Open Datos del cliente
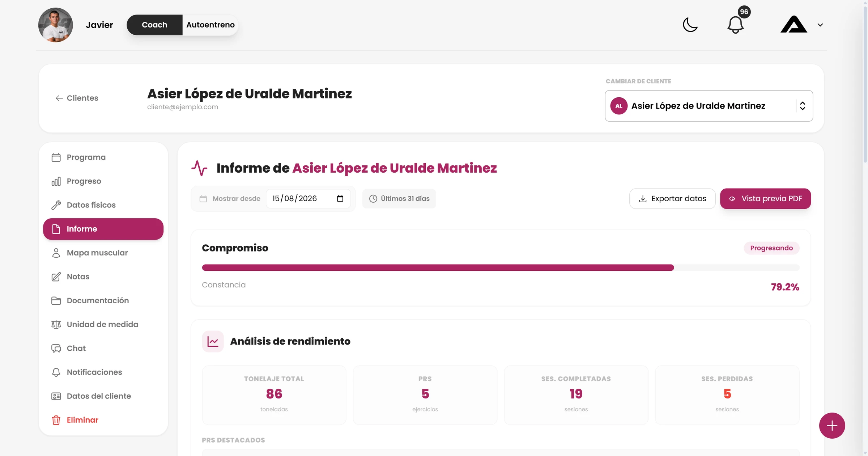Viewport: 868px width, 456px height. 103,396
